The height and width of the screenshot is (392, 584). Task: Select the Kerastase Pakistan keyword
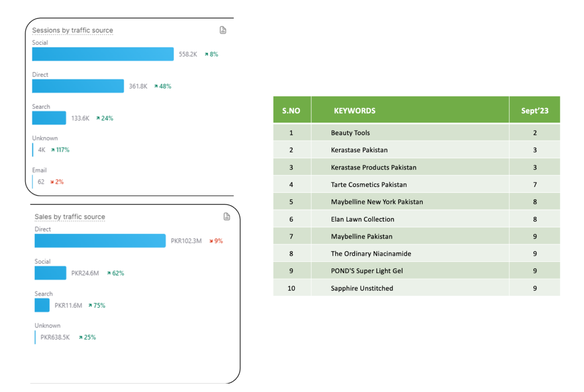click(359, 150)
